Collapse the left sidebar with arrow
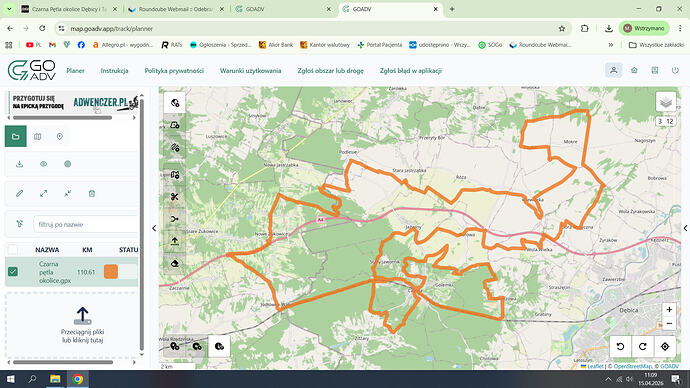690x388 pixels. (154, 228)
